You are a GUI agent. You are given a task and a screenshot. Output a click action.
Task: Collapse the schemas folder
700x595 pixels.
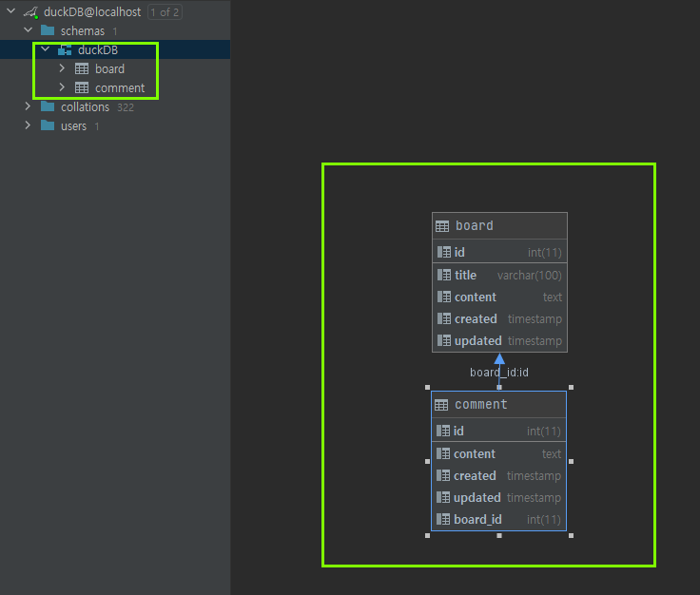(x=29, y=29)
